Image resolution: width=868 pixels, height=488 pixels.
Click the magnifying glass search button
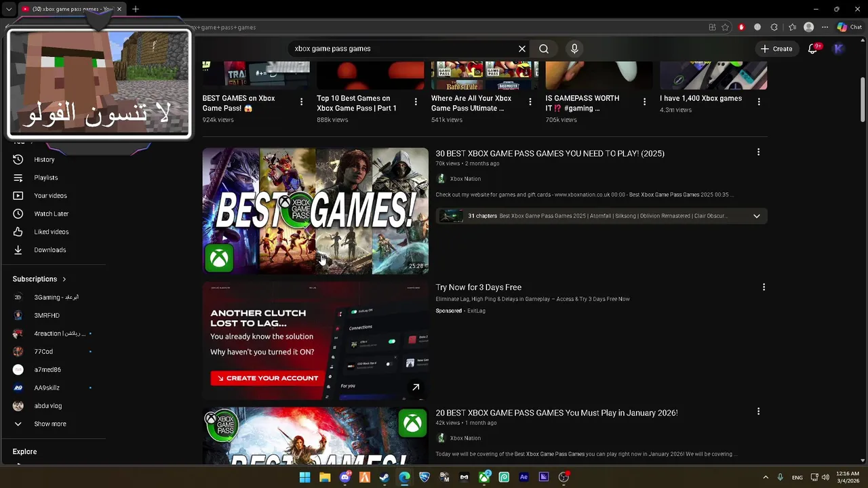544,49
